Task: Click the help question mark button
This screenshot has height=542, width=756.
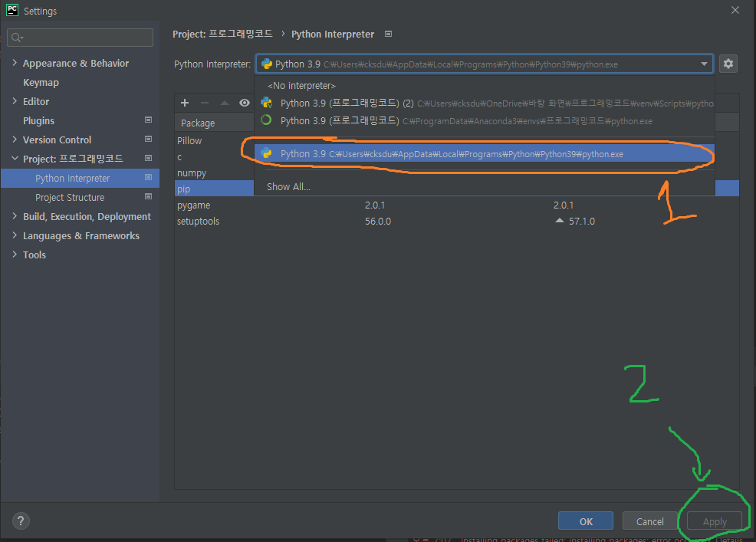Action: pyautogui.click(x=21, y=521)
